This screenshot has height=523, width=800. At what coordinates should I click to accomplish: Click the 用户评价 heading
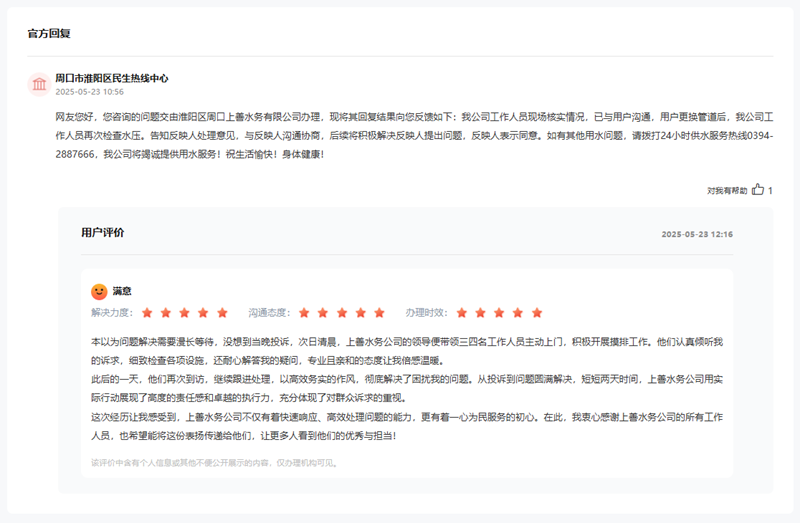[x=103, y=233]
